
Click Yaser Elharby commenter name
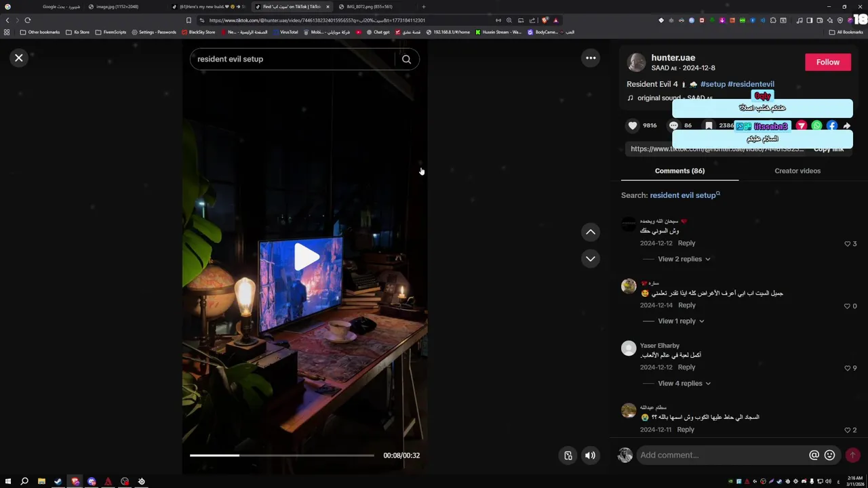(x=660, y=346)
